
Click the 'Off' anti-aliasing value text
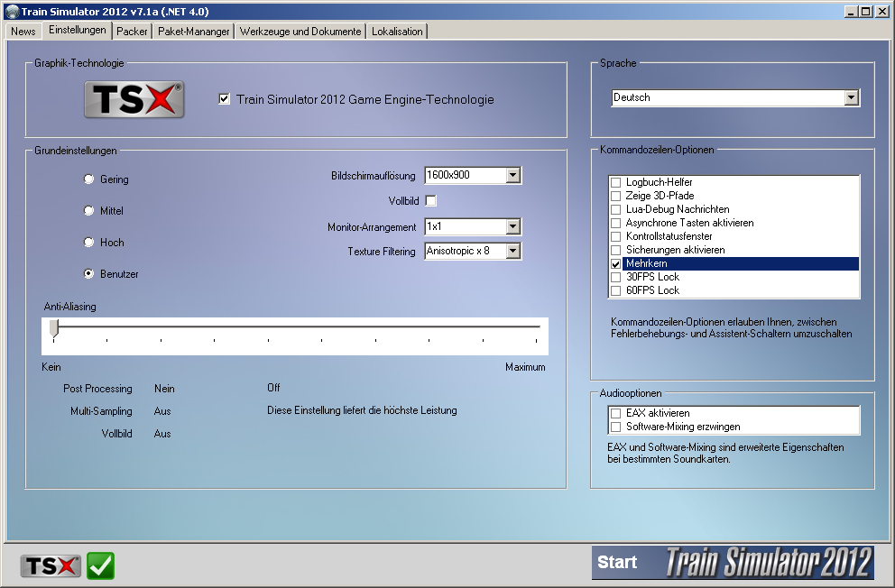(273, 387)
